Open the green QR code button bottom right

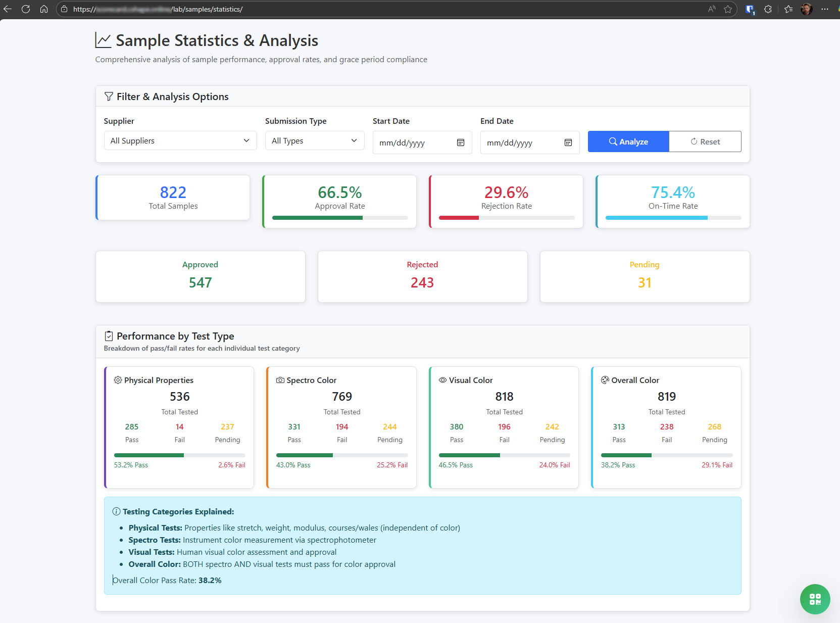pos(815,599)
